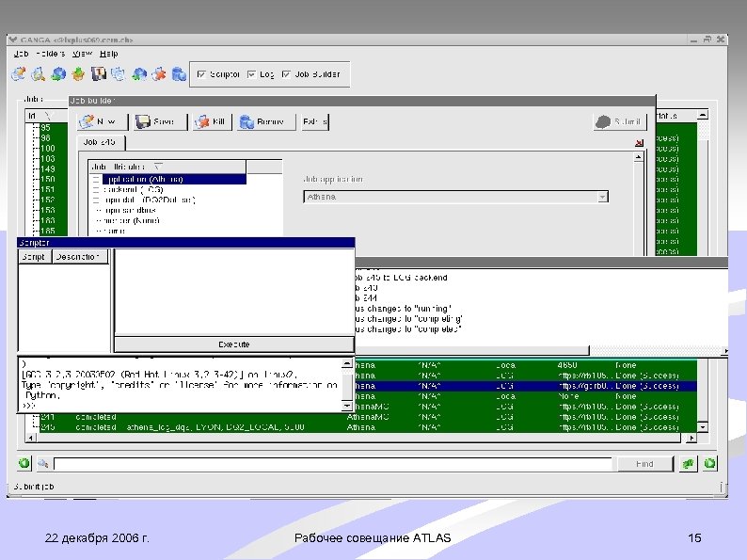
Task: Click the Save button in Job builder
Action: (x=161, y=121)
